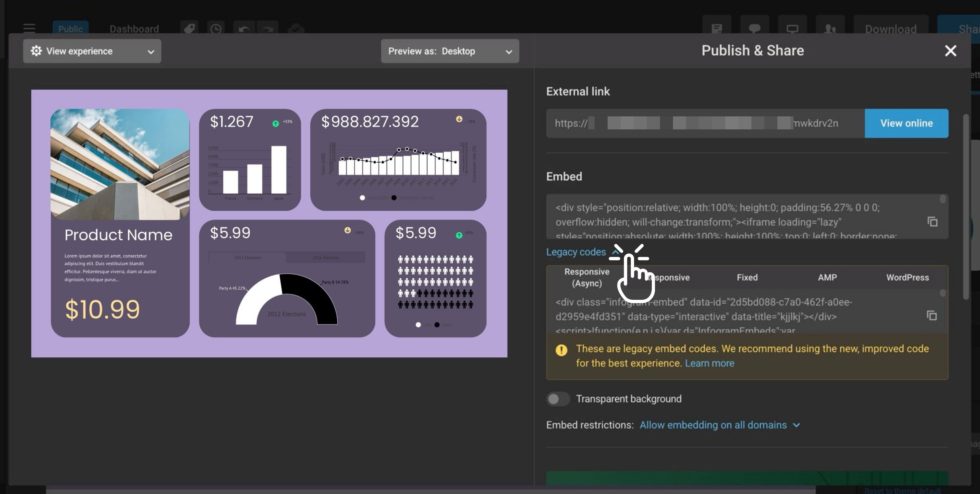The height and width of the screenshot is (494, 980).
Task: Click the $10.99 price text
Action: 102,309
